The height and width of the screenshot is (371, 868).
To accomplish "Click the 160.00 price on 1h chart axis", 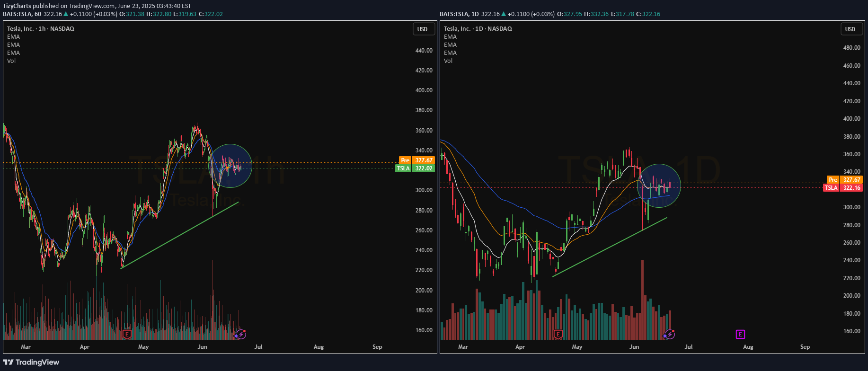I will click(424, 330).
